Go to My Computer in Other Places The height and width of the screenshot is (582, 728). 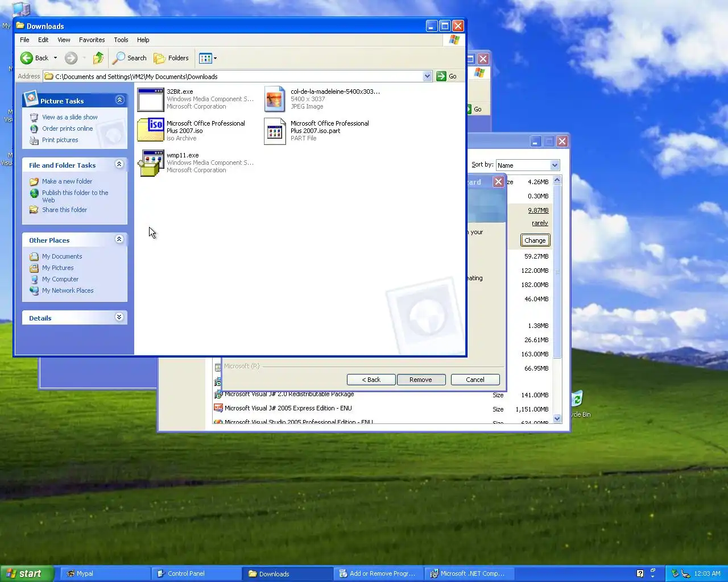(60, 279)
